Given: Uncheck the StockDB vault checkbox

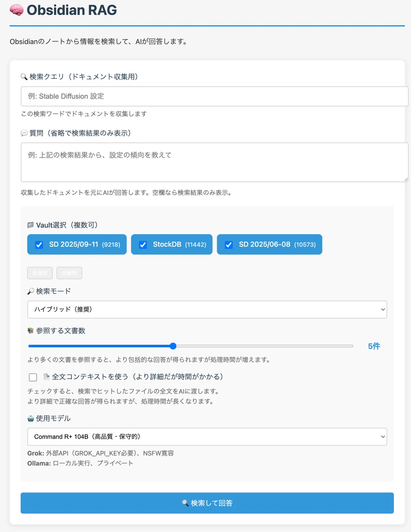Looking at the screenshot, I should (143, 245).
